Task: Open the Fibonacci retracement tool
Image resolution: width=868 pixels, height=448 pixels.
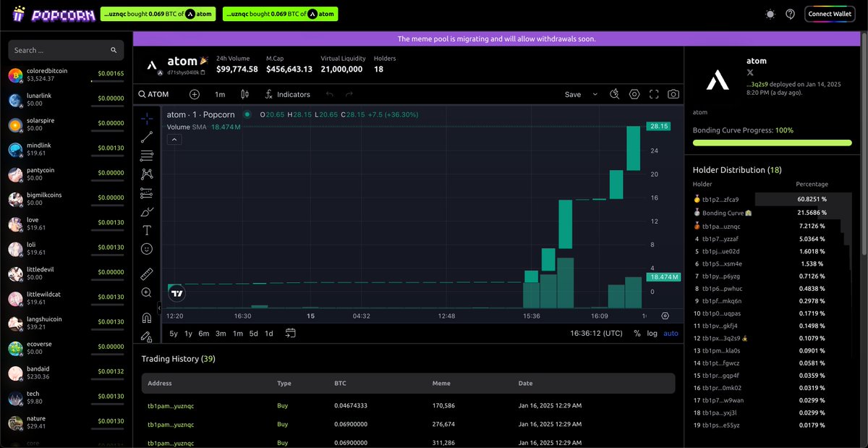Action: (x=147, y=156)
